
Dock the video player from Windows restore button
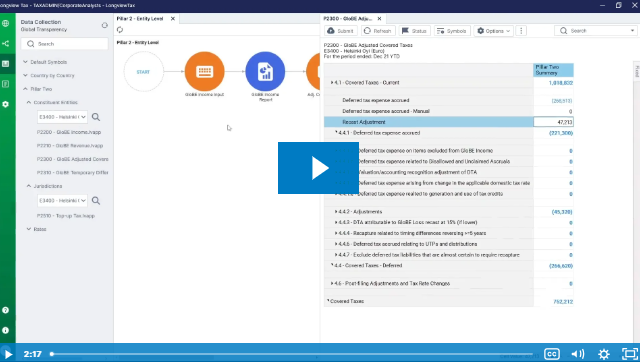coord(619,5)
